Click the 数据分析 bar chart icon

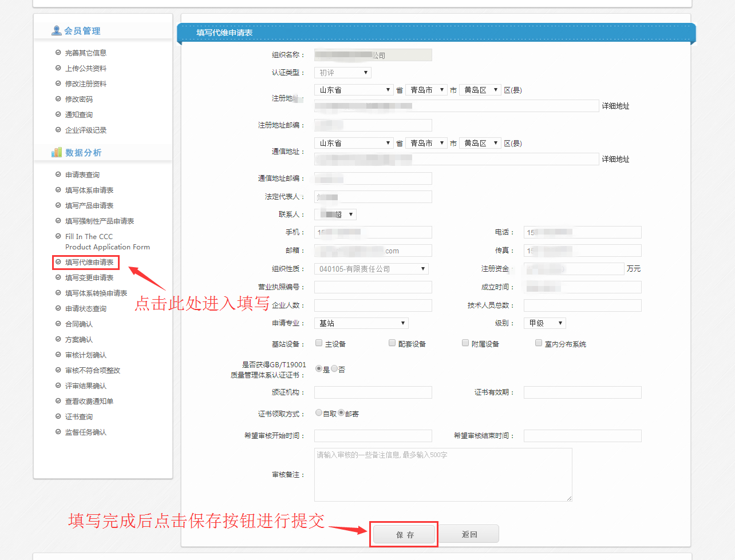57,152
